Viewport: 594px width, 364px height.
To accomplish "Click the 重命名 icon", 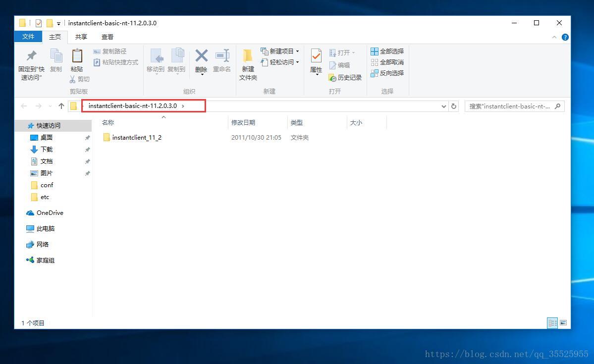I will pos(222,55).
